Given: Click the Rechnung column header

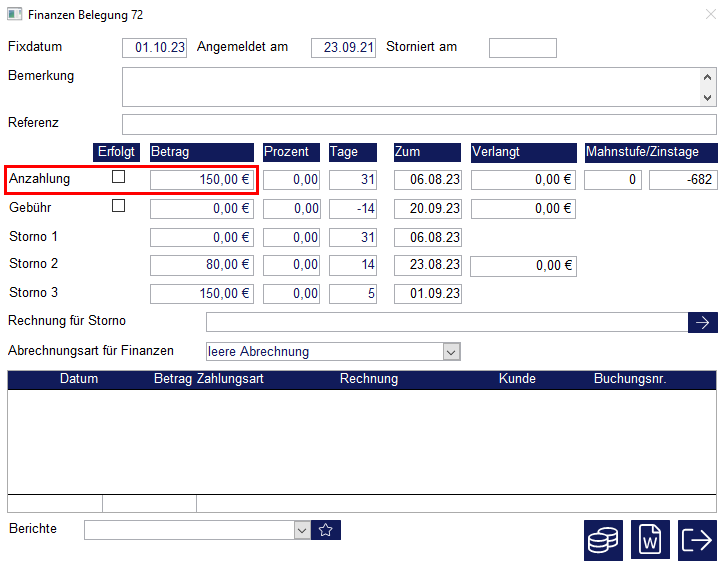Looking at the screenshot, I should (x=368, y=379).
